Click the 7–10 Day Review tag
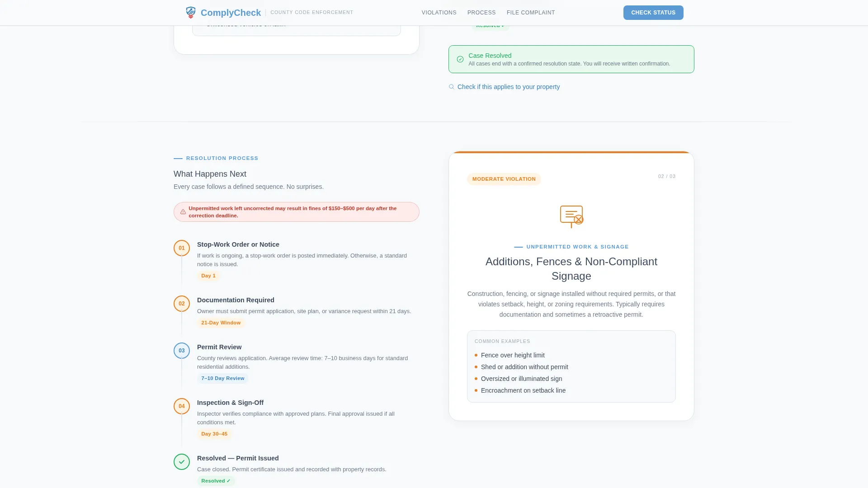The height and width of the screenshot is (488, 868). pyautogui.click(x=223, y=378)
